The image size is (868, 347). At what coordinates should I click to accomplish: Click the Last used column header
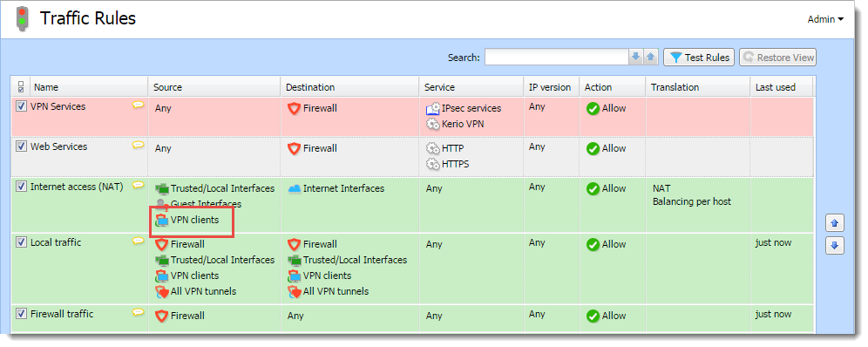[781, 87]
